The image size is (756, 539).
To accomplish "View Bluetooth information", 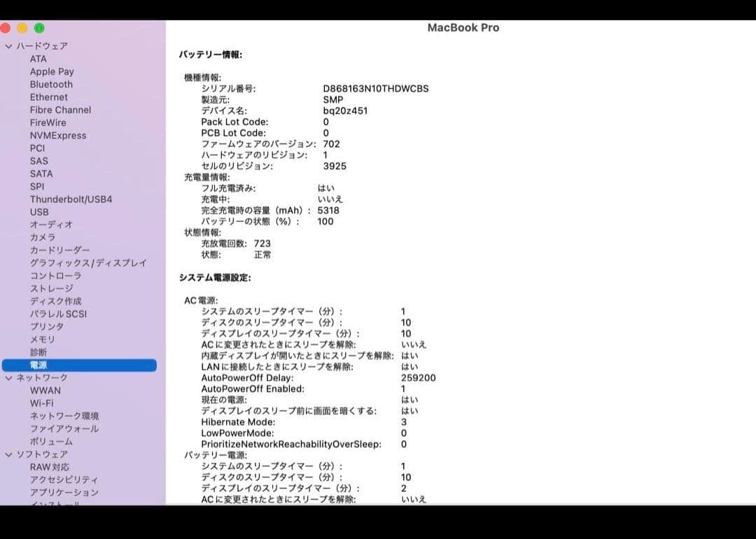I will pyautogui.click(x=50, y=84).
